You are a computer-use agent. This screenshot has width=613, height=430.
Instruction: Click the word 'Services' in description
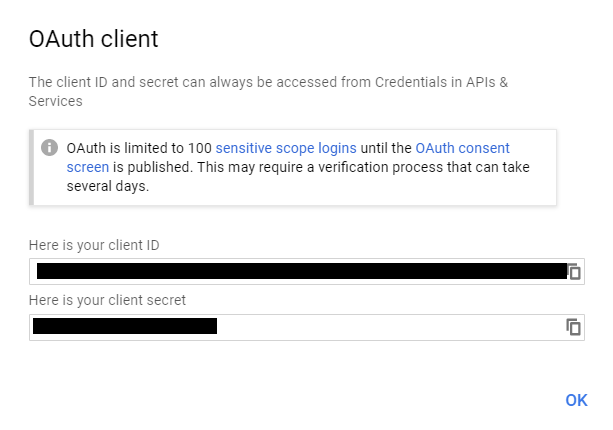[56, 101]
